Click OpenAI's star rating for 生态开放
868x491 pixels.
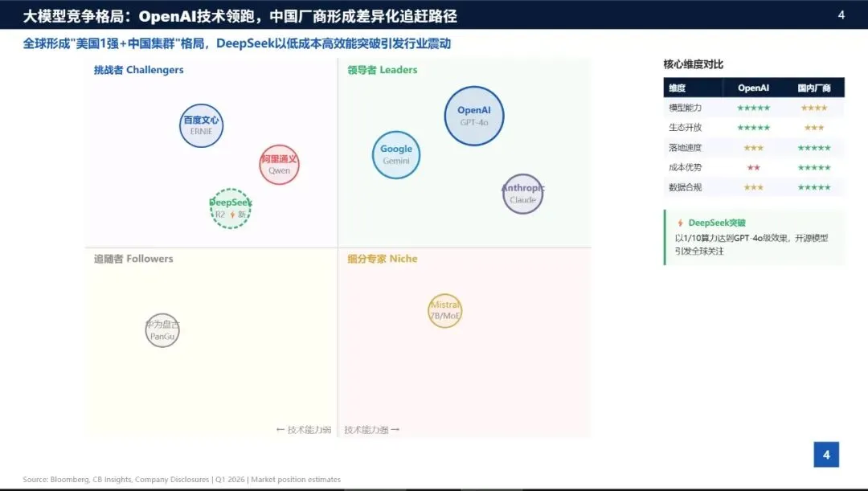(x=753, y=127)
